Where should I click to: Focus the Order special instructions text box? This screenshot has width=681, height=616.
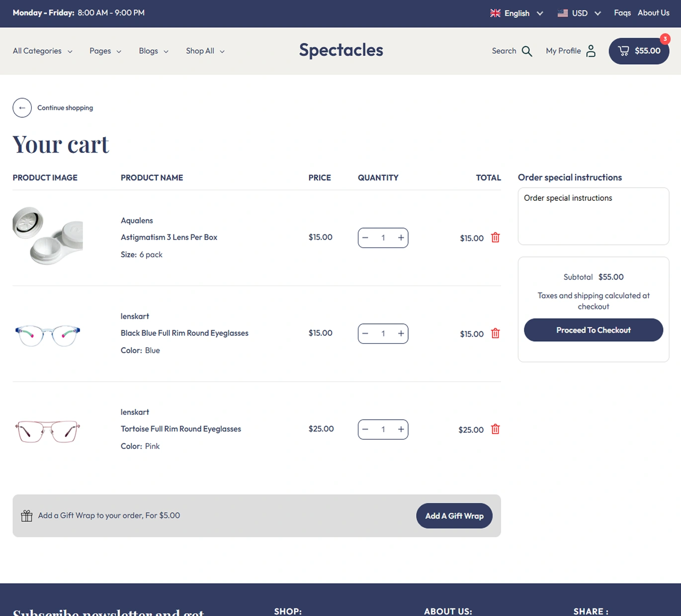coord(594,216)
